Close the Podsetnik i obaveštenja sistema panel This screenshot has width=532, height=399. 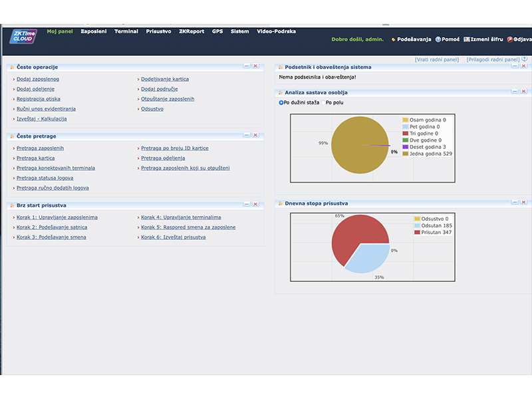coord(523,66)
